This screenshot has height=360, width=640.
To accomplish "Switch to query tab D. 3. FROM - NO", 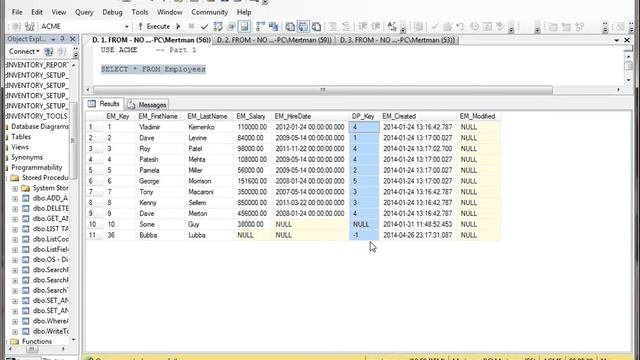I will (397, 40).
